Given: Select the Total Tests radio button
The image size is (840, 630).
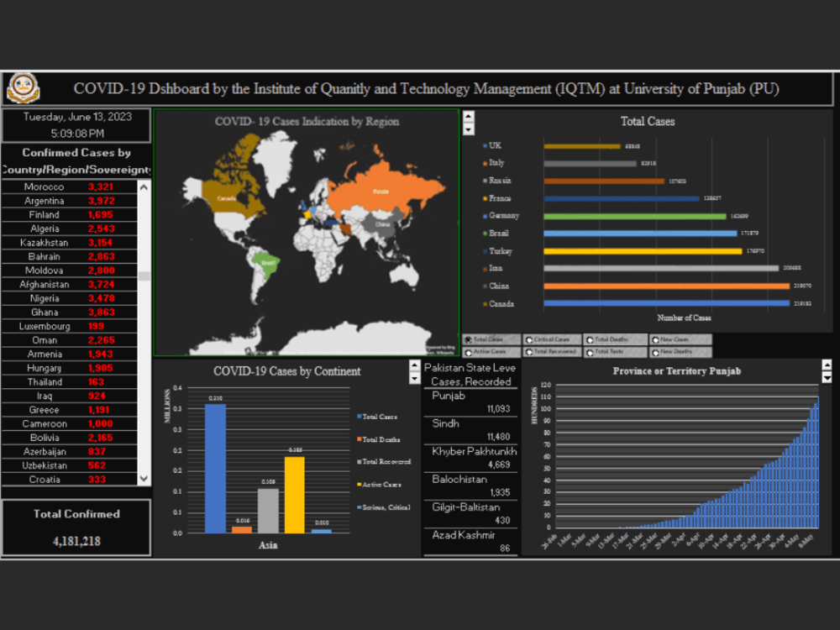Looking at the screenshot, I should 591,350.
